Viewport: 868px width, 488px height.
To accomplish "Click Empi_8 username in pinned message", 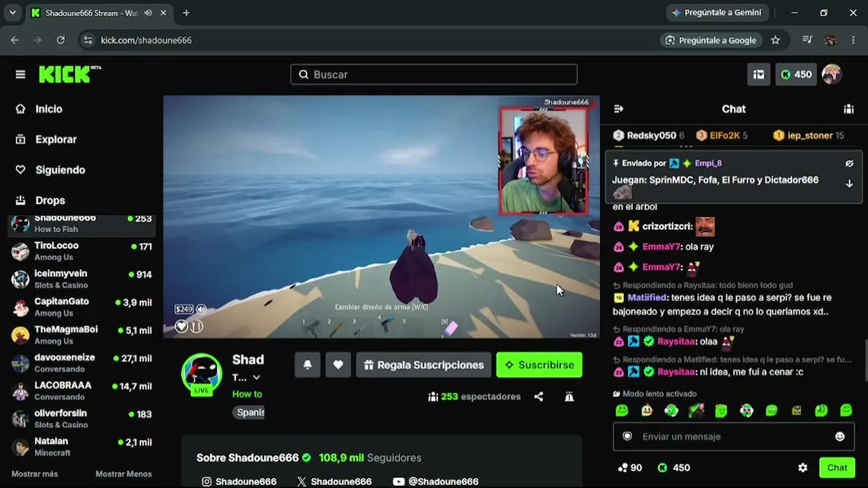I will click(708, 163).
